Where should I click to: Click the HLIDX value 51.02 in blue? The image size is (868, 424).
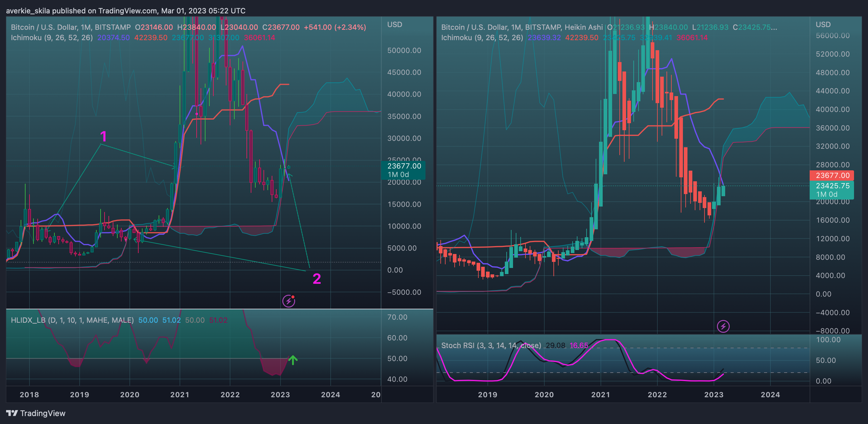171,320
